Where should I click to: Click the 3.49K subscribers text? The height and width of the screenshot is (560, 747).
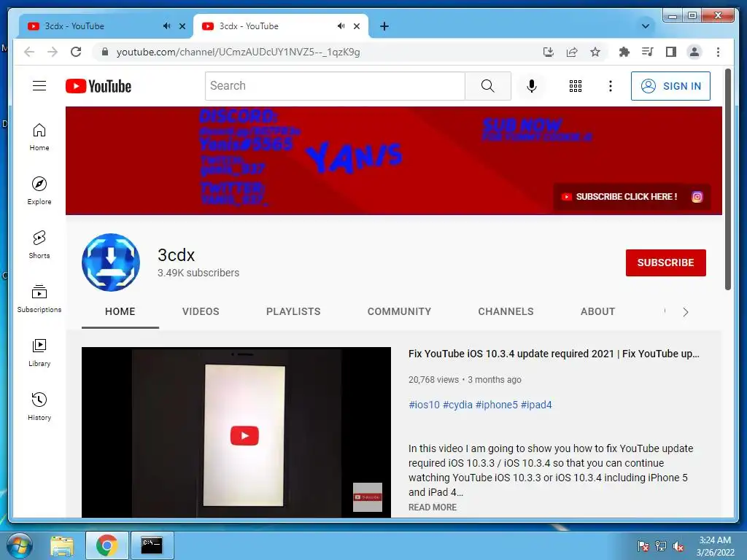198,273
